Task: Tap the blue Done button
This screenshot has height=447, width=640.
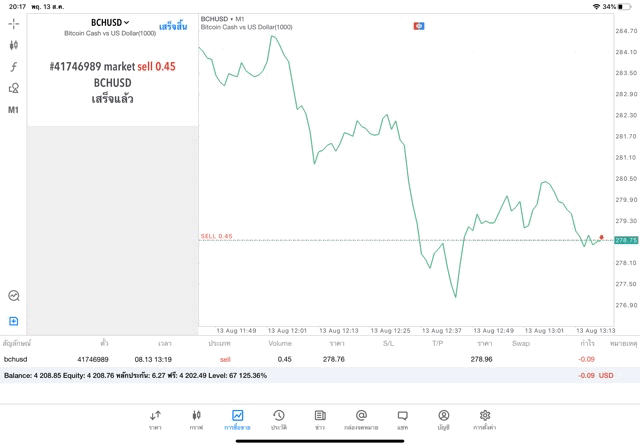Action: 173,26
